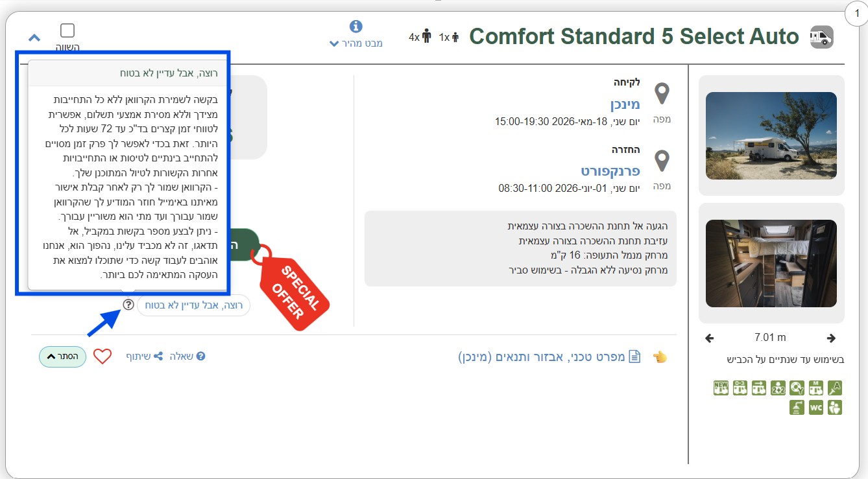The height and width of the screenshot is (479, 868).
Task: Collapse the card with the top chevron
Action: [x=34, y=38]
